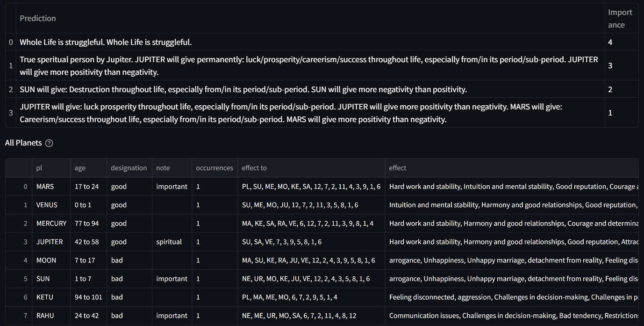Viewport: 644px width, 326px height.
Task: Click the 'effect to' column header
Action: pyautogui.click(x=311, y=168)
